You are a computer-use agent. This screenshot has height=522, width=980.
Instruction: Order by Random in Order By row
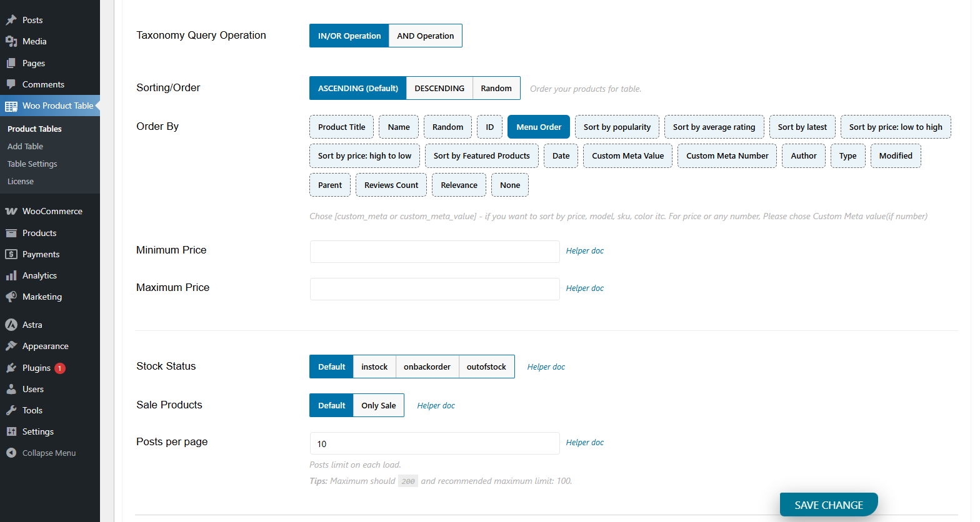448,127
